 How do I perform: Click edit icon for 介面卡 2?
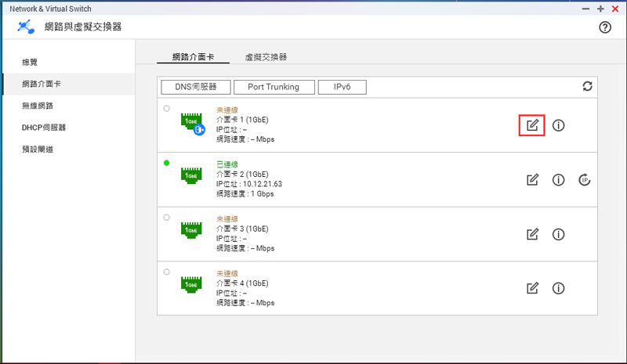point(532,180)
